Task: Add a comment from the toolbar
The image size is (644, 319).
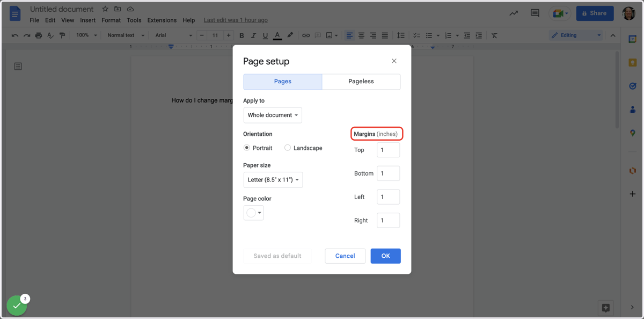Action: [318, 35]
